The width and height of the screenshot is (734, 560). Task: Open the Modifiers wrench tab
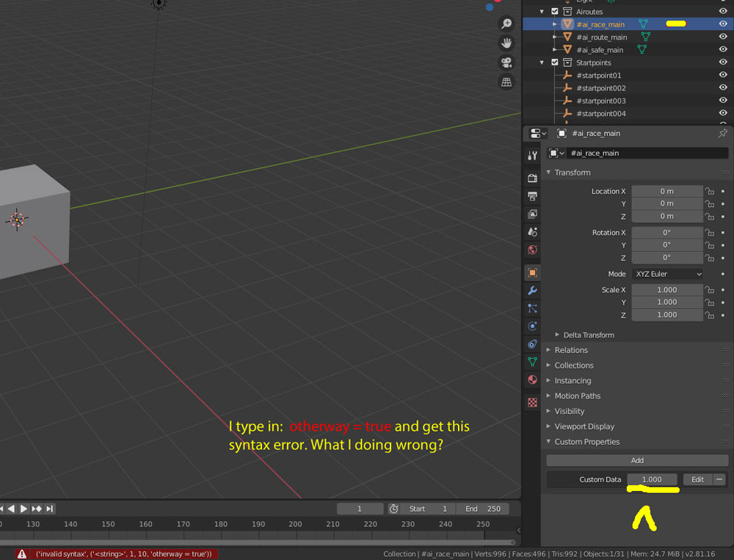[532, 291]
